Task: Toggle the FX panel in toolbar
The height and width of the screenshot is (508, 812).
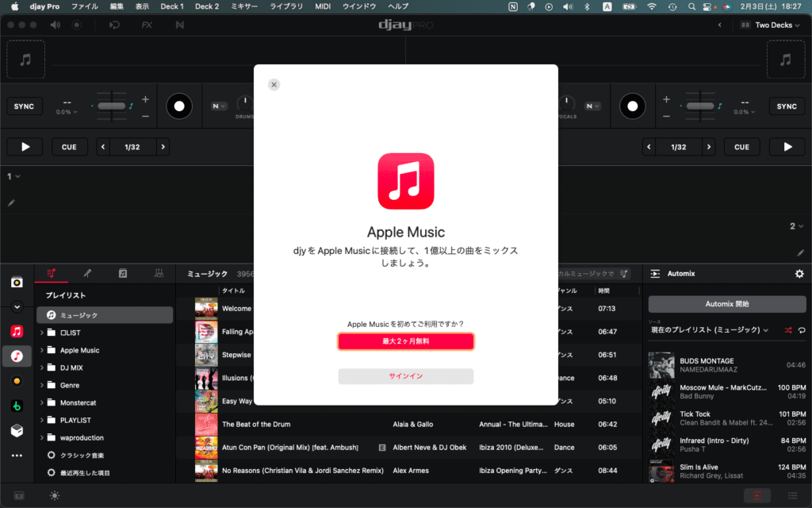Action: pyautogui.click(x=147, y=25)
